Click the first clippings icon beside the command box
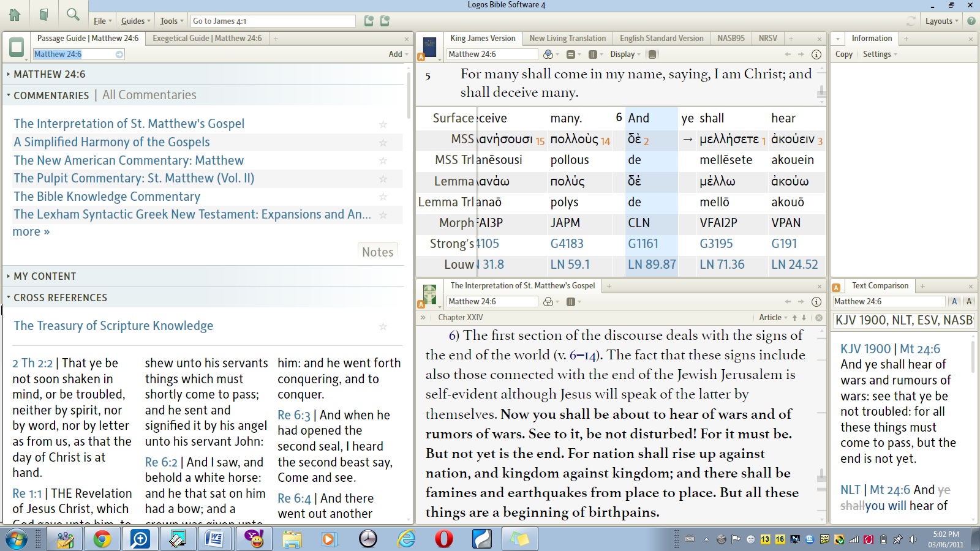This screenshot has width=980, height=551. pos(369,21)
